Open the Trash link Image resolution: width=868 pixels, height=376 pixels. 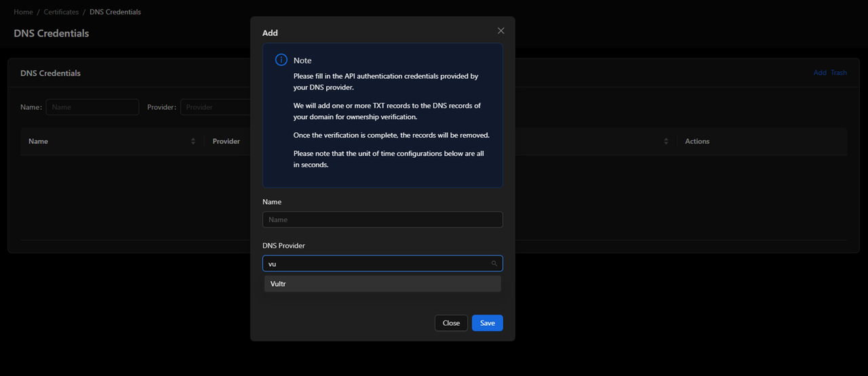[x=839, y=72]
